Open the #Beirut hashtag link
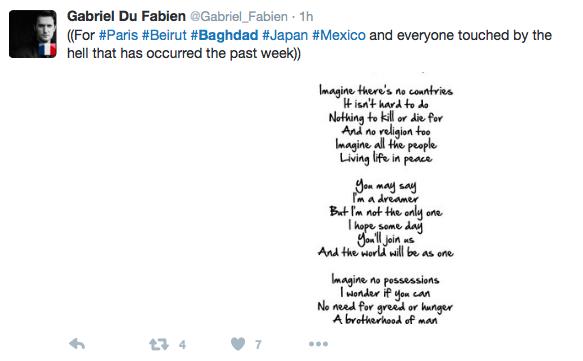The height and width of the screenshot is (361, 583). click(x=164, y=35)
